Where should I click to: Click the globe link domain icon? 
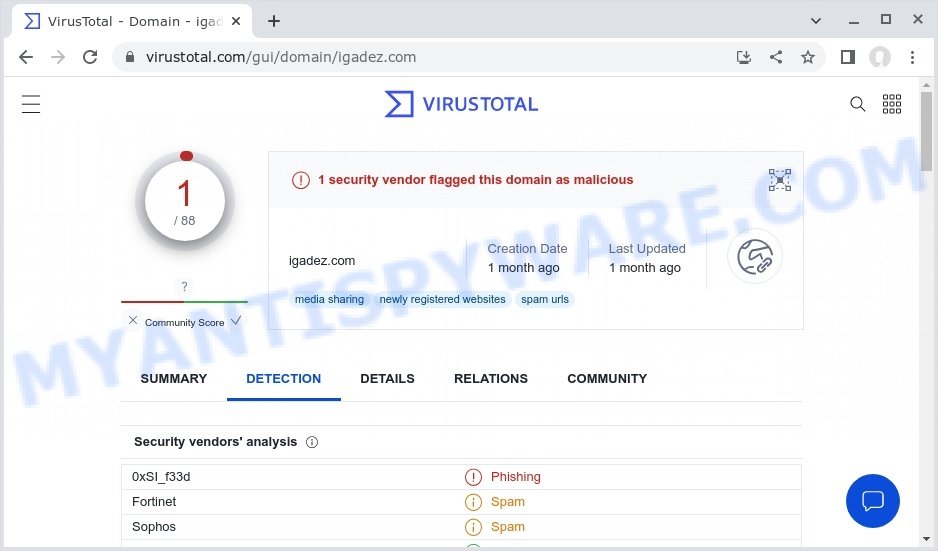(x=754, y=257)
